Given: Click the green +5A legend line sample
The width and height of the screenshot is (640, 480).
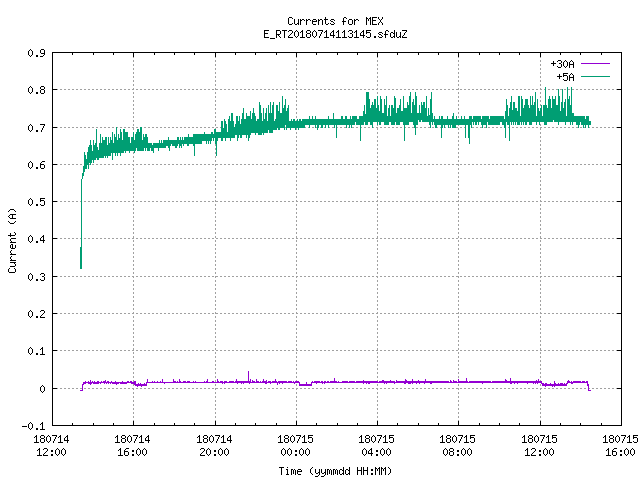Looking at the screenshot, I should pyautogui.click(x=595, y=76).
